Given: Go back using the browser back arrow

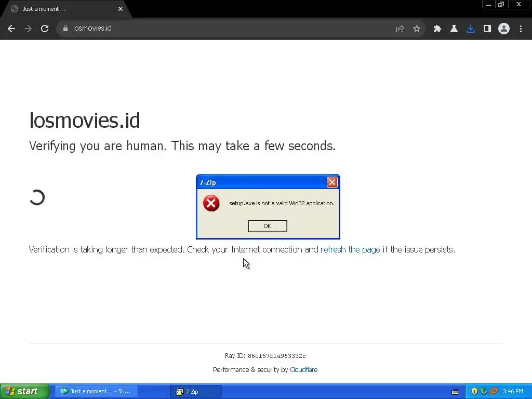Looking at the screenshot, I should point(11,29).
